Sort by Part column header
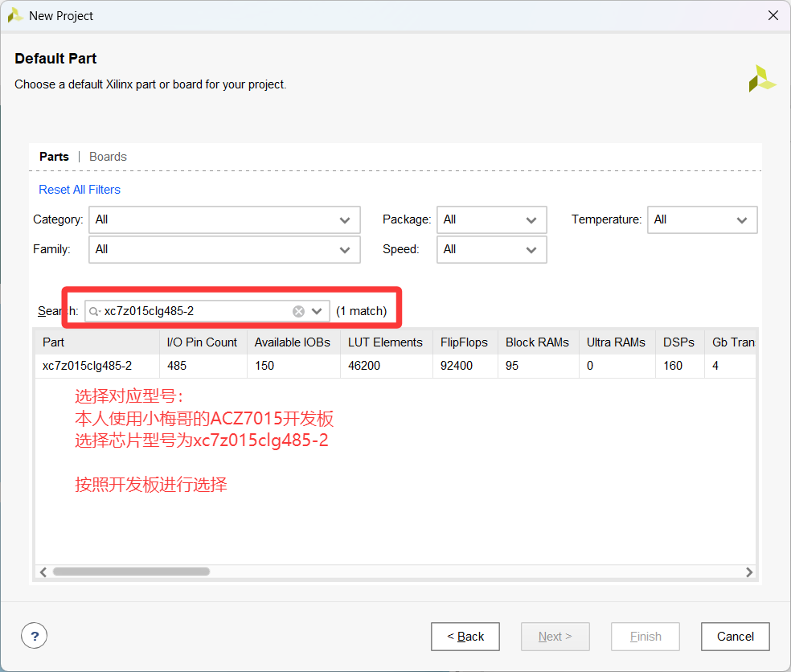Viewport: 791px width, 672px height. point(97,342)
